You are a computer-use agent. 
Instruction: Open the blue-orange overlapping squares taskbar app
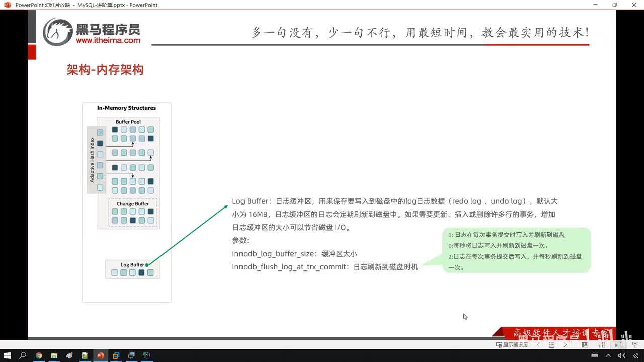pyautogui.click(x=116, y=355)
